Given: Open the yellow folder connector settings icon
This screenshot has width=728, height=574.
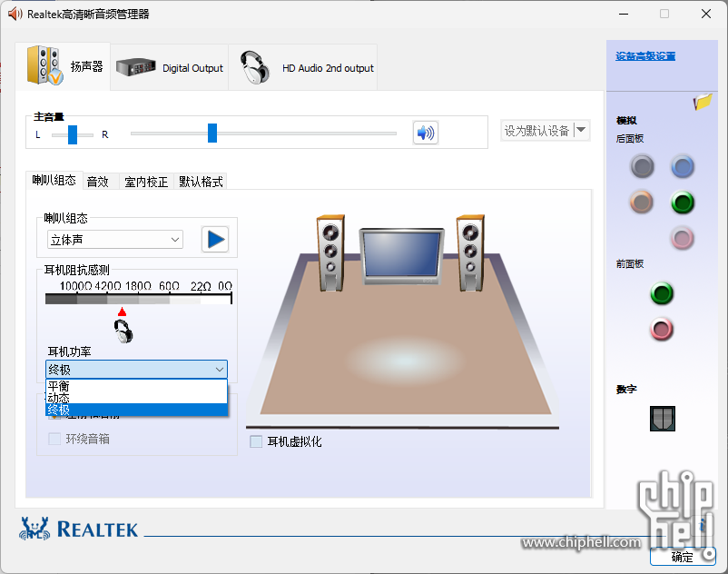Looking at the screenshot, I should click(702, 102).
